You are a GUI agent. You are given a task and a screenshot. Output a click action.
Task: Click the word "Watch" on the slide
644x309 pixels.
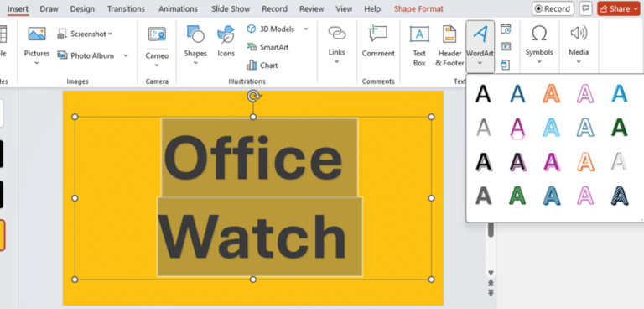coord(252,238)
